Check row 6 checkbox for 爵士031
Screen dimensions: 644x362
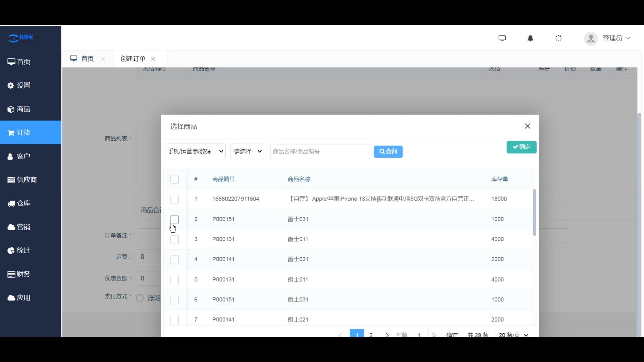click(174, 300)
